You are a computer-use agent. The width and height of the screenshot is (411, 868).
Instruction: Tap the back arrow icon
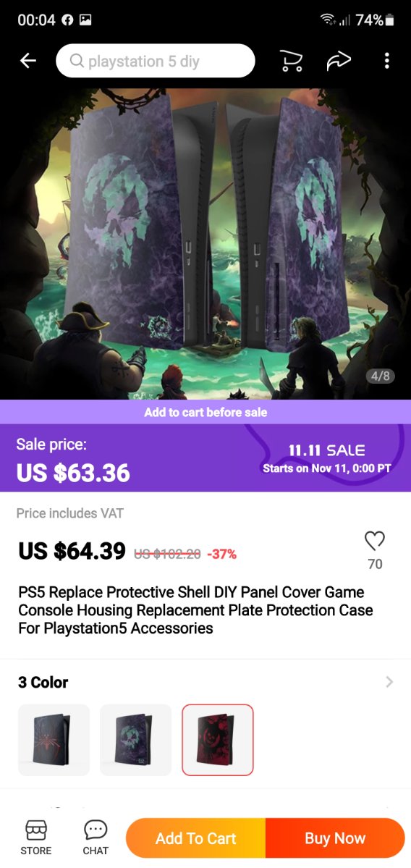[x=27, y=61]
